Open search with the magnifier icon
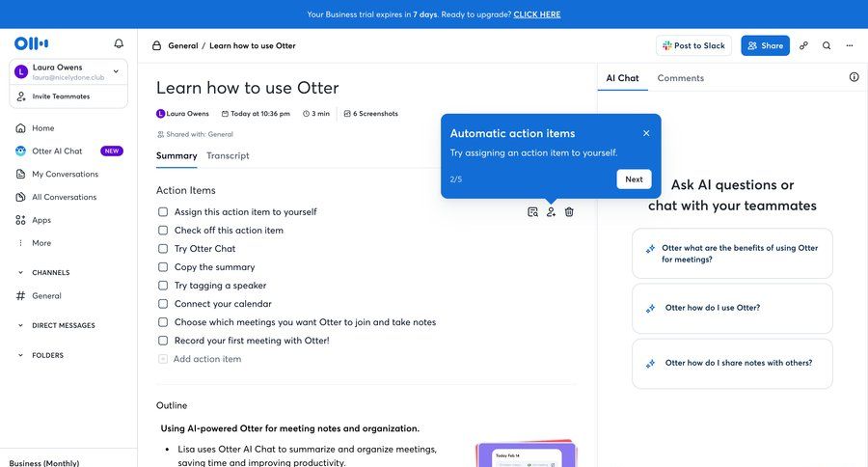Image resolution: width=868 pixels, height=467 pixels. pyautogui.click(x=827, y=46)
